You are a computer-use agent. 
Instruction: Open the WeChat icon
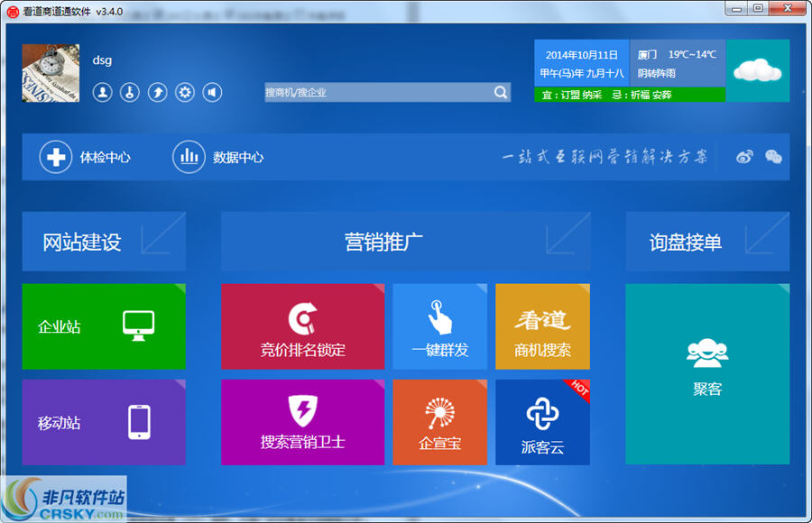point(773,156)
